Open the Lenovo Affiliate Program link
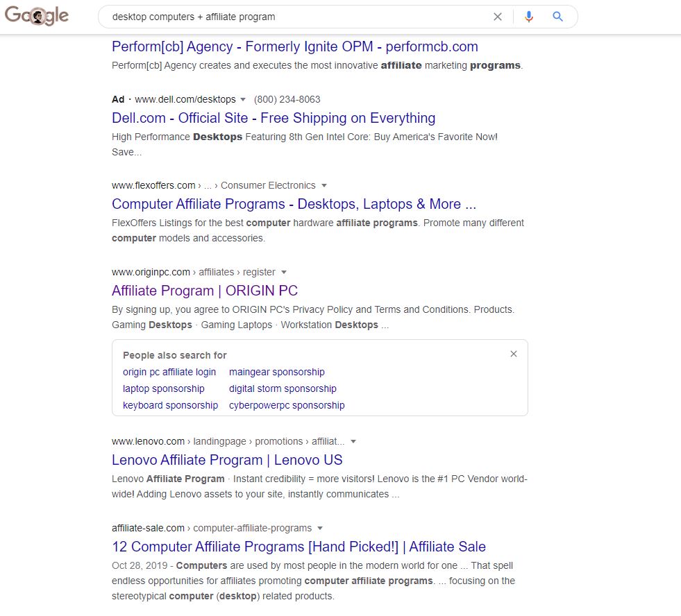681x616 pixels. [x=227, y=460]
